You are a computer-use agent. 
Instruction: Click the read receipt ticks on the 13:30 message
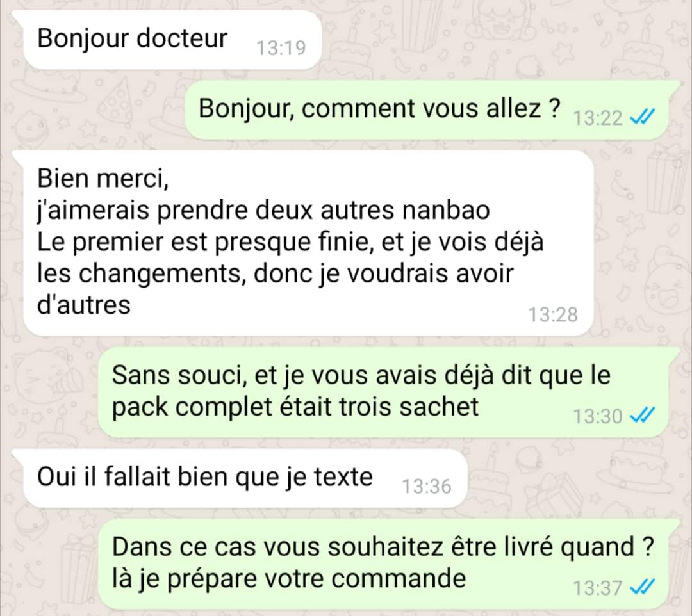click(641, 415)
